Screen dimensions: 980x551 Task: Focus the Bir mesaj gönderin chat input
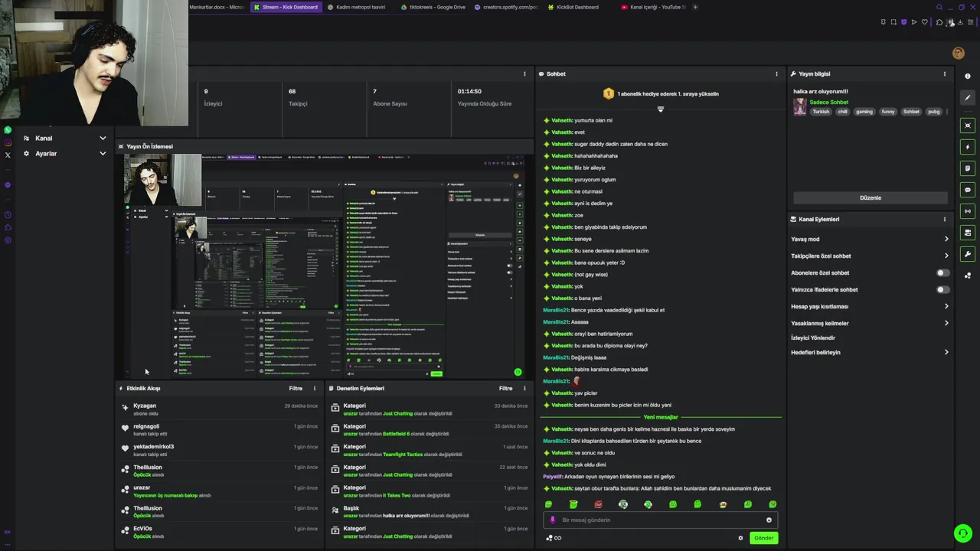[x=661, y=520]
